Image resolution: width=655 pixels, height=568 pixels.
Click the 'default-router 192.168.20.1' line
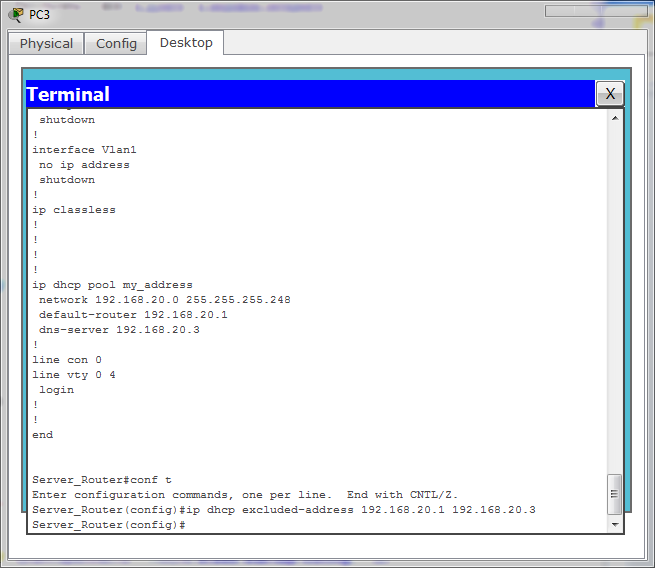133,315
